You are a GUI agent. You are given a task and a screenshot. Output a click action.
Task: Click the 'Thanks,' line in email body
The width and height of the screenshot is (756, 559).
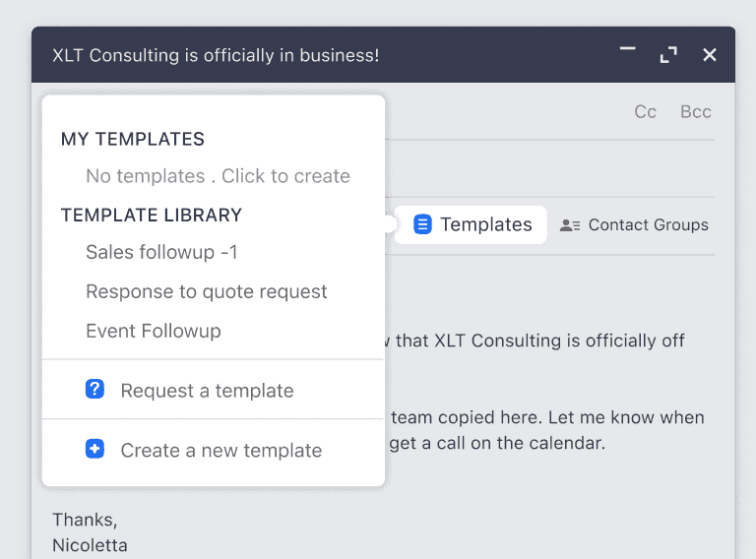click(x=85, y=520)
